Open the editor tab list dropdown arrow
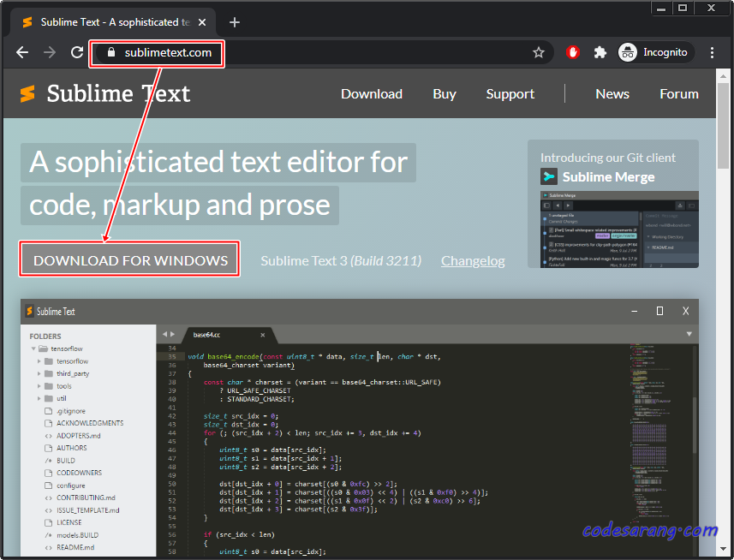This screenshot has width=734, height=560. (689, 334)
